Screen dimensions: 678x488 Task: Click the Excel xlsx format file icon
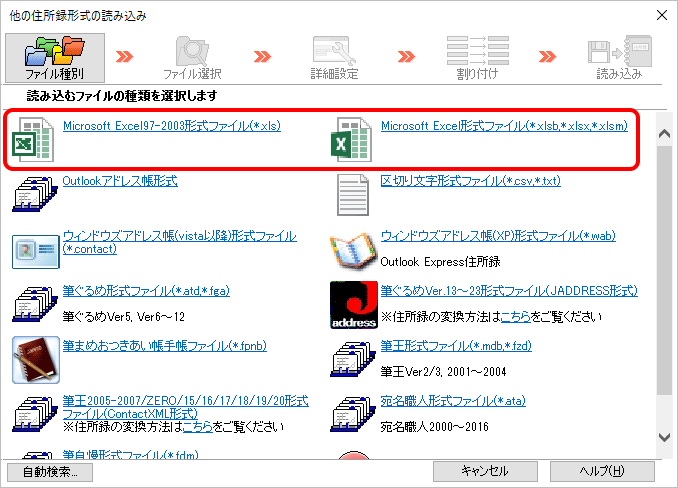(351, 139)
